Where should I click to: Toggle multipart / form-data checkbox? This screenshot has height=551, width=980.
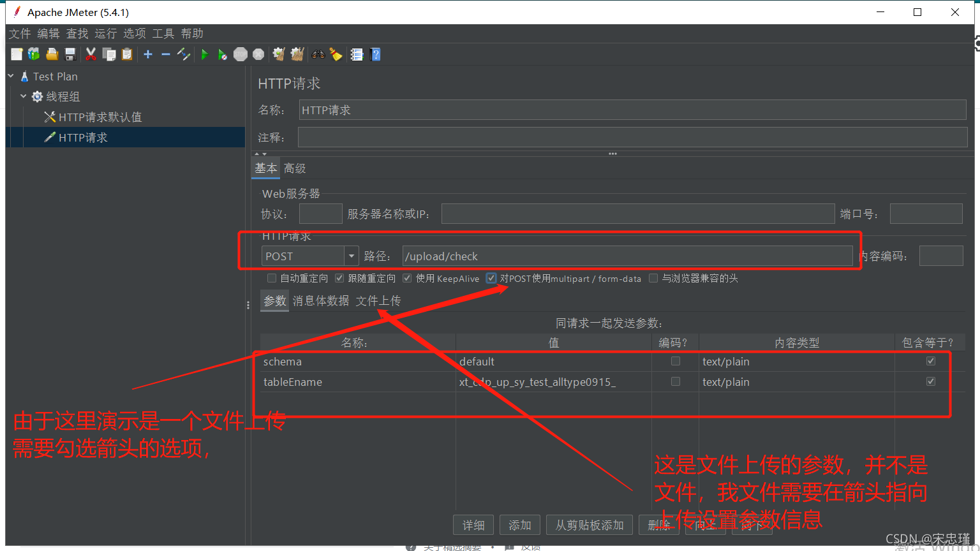point(491,278)
